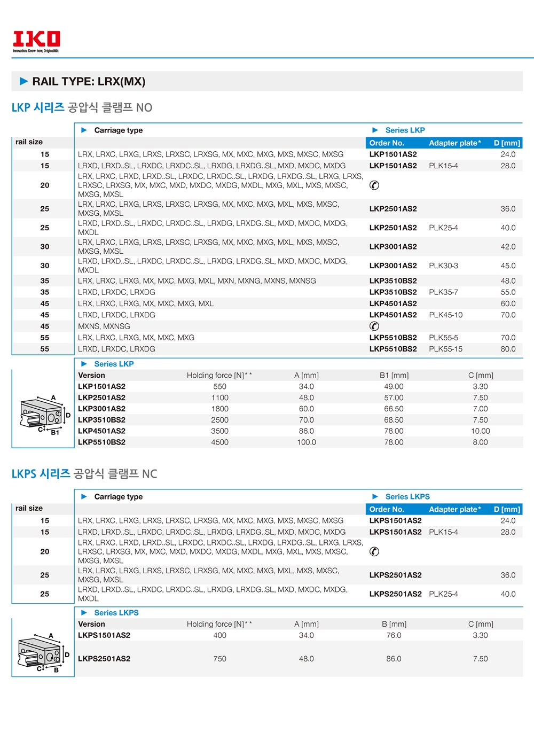Click adapter plate 'PLK55-5'
This screenshot has height=756, width=534.
point(443,338)
